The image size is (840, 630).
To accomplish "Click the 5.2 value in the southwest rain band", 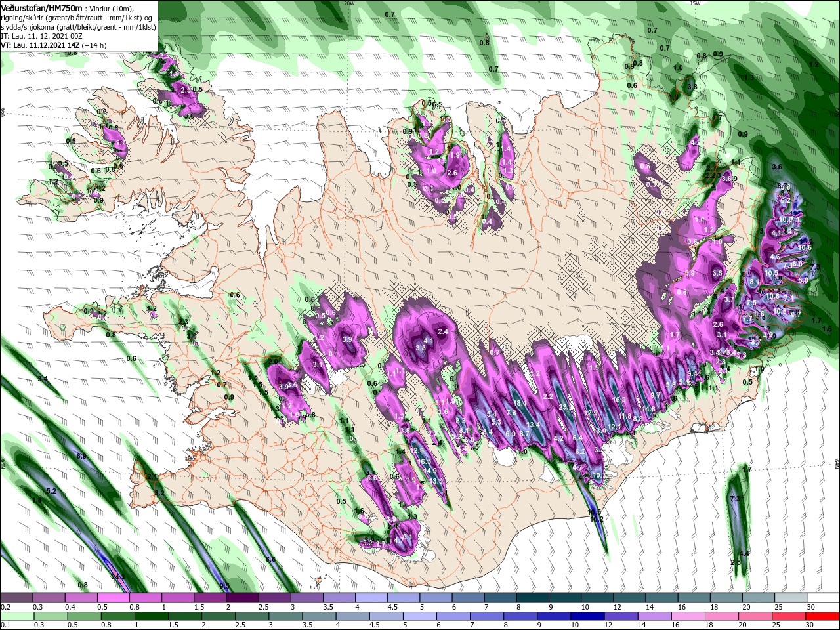I will [51, 491].
